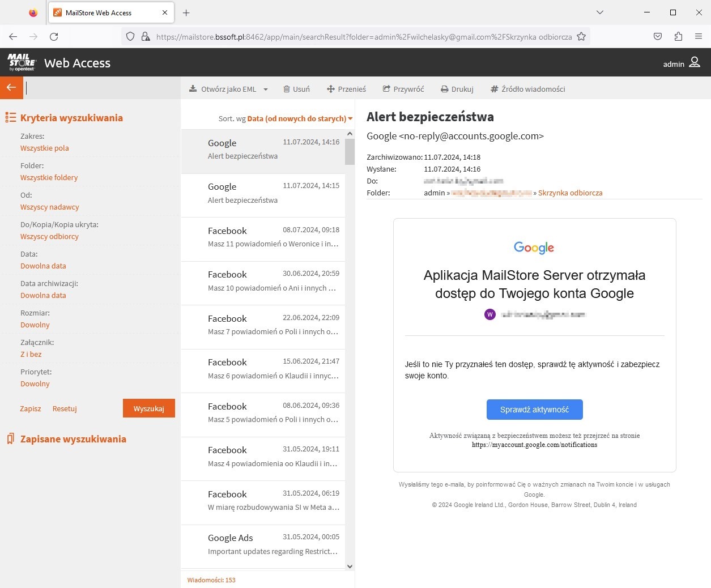The height and width of the screenshot is (588, 711).
Task: Click the message list scrollbar thumb
Action: tap(350, 151)
